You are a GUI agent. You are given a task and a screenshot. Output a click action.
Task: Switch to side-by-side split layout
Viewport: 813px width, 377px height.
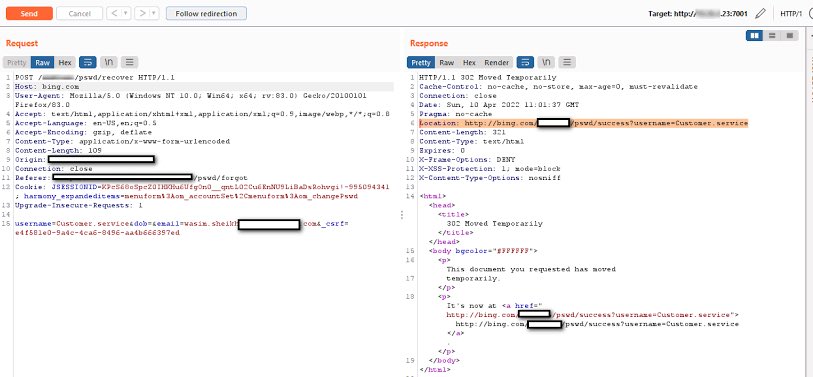pos(754,35)
